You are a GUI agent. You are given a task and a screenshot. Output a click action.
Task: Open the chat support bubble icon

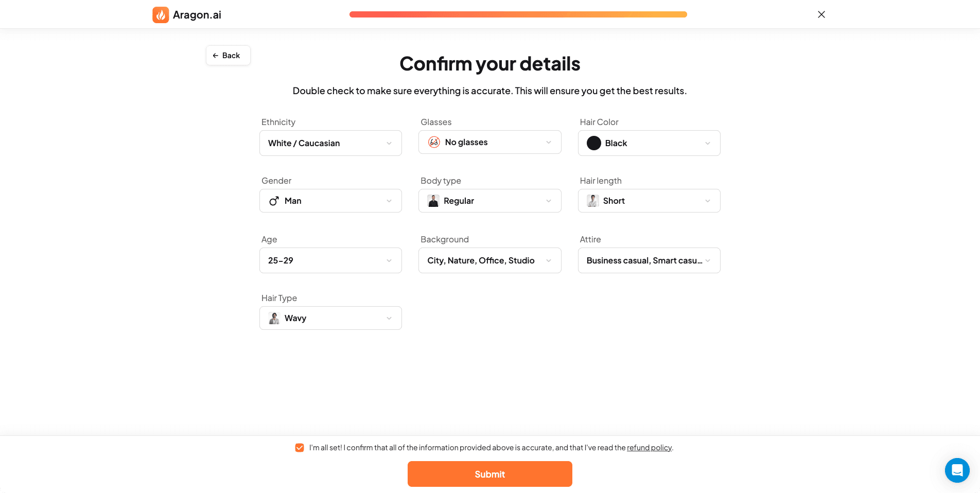coord(957,470)
